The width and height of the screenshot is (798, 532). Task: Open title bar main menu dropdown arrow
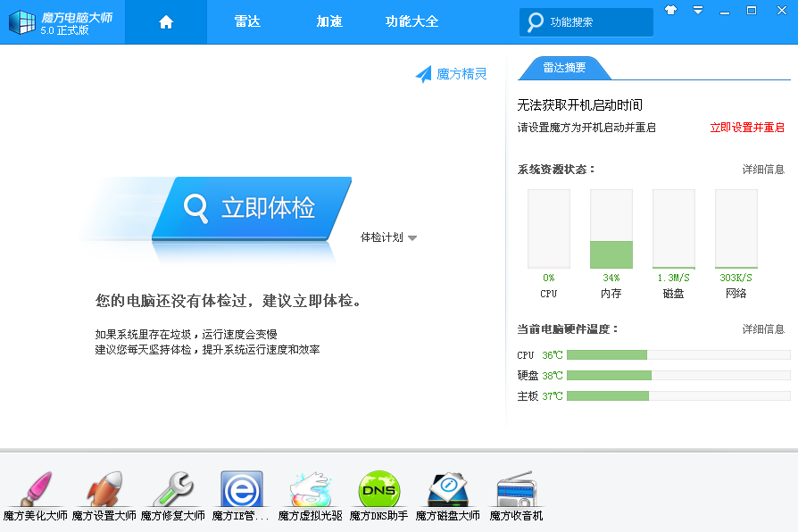(x=698, y=11)
